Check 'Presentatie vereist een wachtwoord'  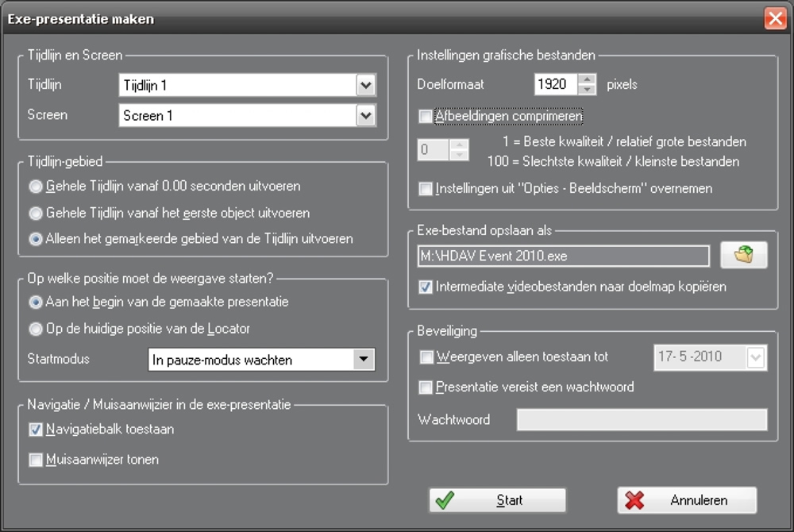[x=426, y=387]
